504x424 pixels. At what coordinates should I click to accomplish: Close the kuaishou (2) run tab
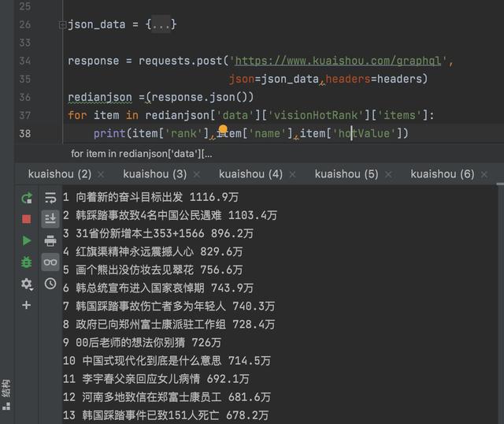(x=99, y=173)
